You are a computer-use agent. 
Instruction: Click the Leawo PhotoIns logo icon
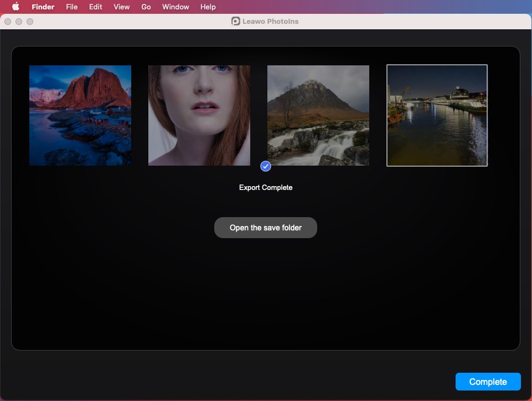coord(236,22)
